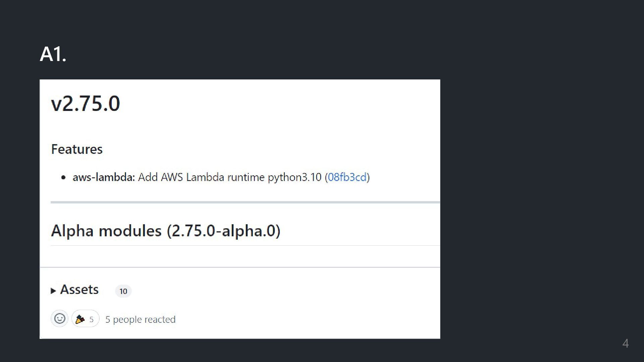Click the aws-lambda bold label
This screenshot has height=362, width=644.
point(104,177)
